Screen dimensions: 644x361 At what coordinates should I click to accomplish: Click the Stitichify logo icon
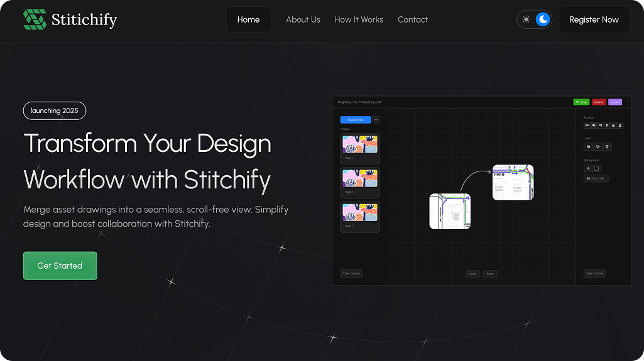coord(35,19)
